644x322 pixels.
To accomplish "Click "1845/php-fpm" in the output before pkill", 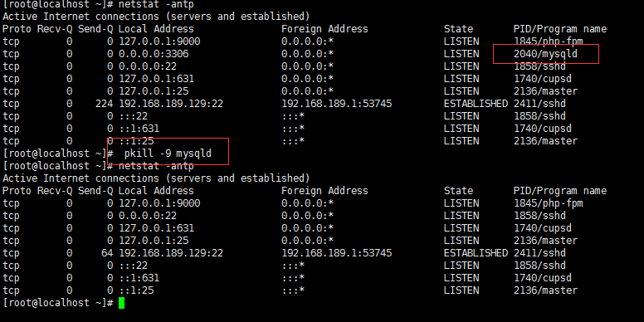I will click(549, 41).
